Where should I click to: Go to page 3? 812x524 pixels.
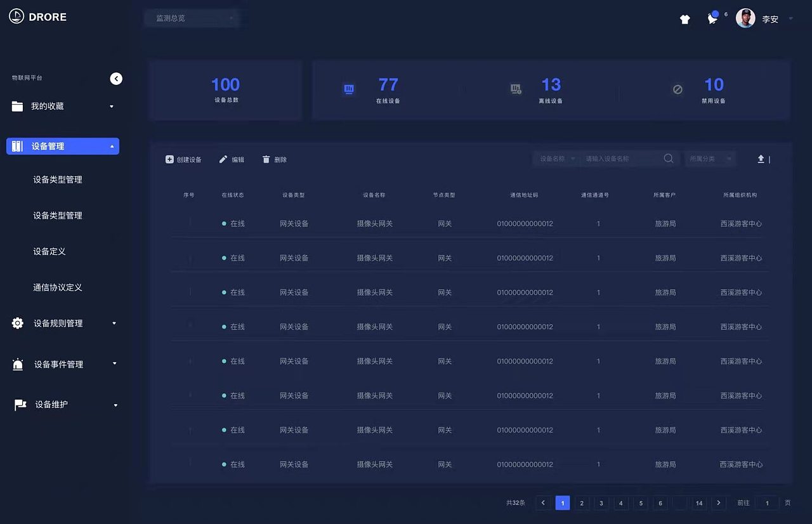(x=601, y=503)
